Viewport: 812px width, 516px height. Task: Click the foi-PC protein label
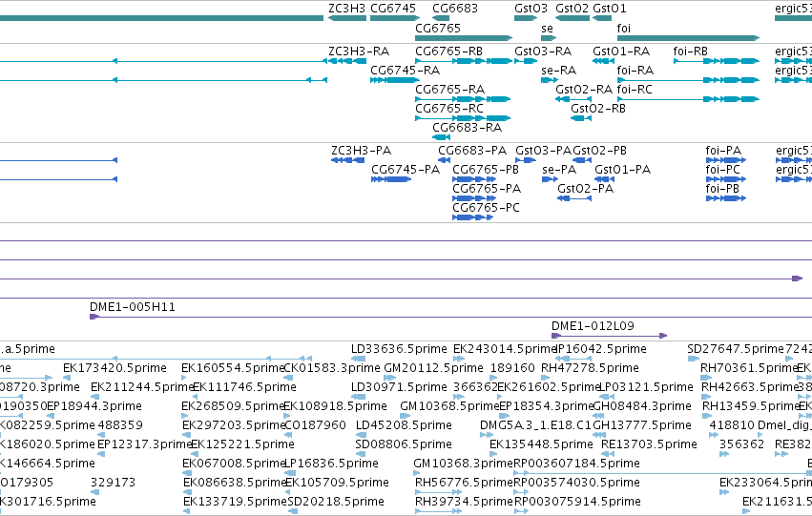tap(723, 170)
